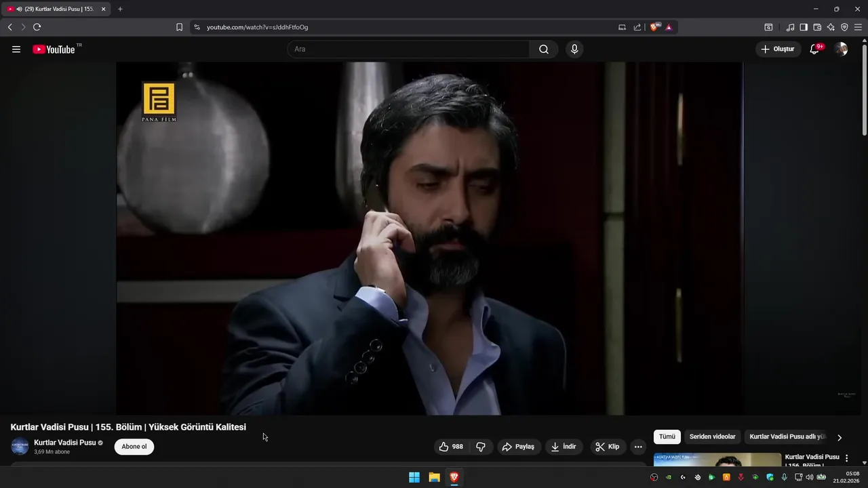
Task: Mute the tab via speaker icon
Action: point(19,9)
